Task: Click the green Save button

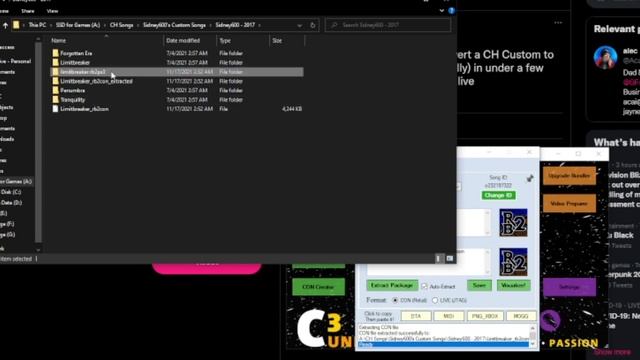Action: point(479,285)
